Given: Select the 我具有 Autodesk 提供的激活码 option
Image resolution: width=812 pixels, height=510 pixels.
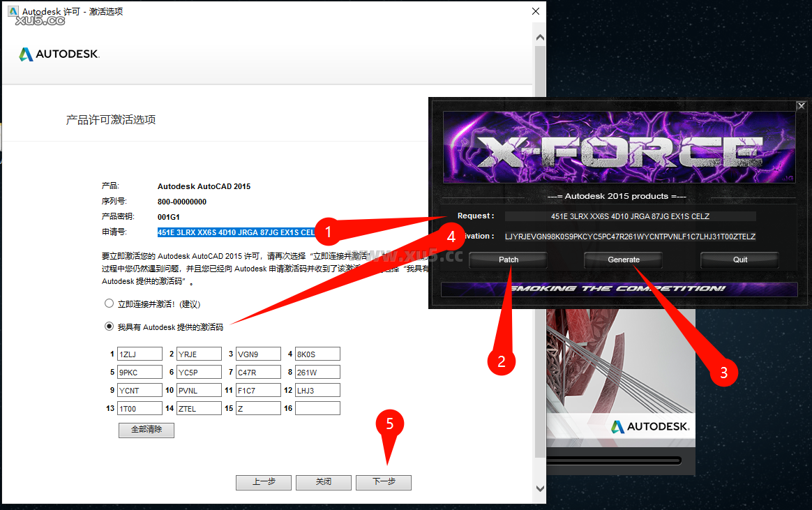Looking at the screenshot, I should click(110, 325).
